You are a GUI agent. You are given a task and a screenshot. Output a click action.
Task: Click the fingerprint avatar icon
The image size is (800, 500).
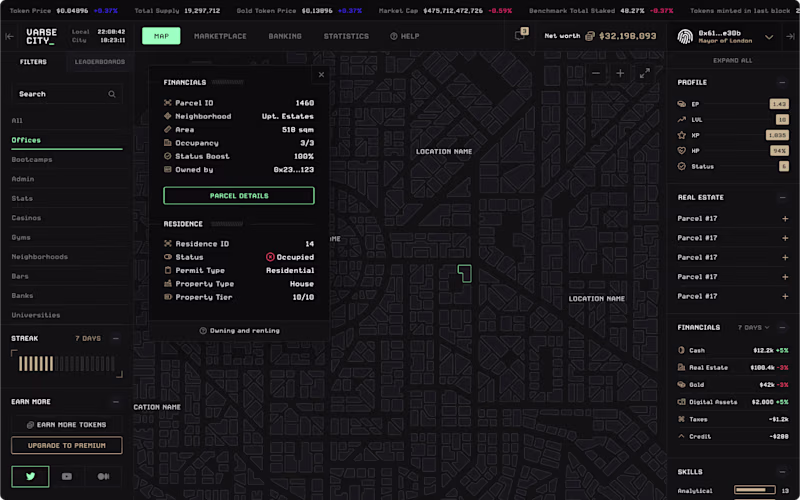pyautogui.click(x=685, y=36)
